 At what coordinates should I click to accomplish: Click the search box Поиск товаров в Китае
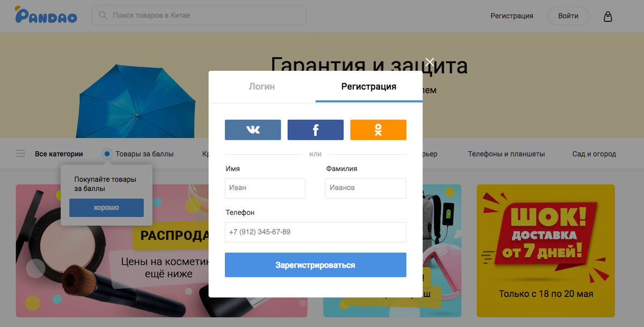(199, 16)
